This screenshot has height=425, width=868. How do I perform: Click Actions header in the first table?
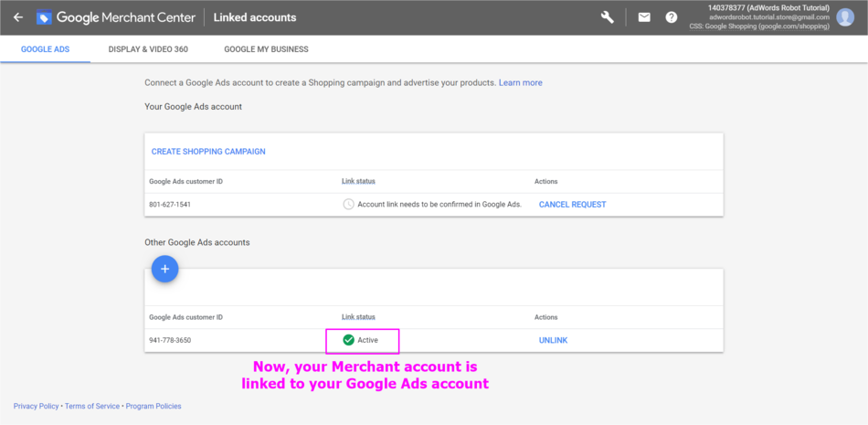545,181
